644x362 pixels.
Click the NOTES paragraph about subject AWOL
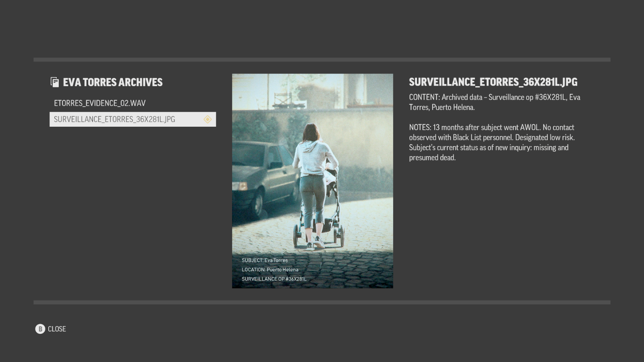click(492, 142)
